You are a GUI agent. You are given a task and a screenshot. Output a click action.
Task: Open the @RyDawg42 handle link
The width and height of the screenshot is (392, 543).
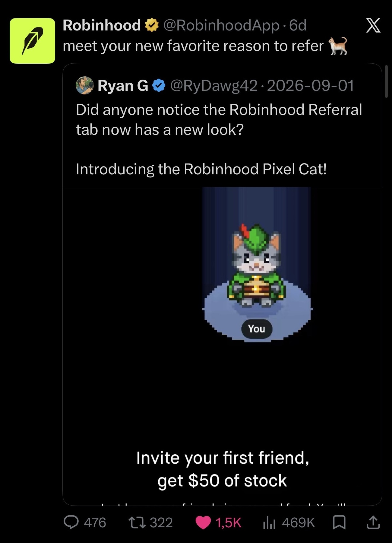pyautogui.click(x=214, y=86)
